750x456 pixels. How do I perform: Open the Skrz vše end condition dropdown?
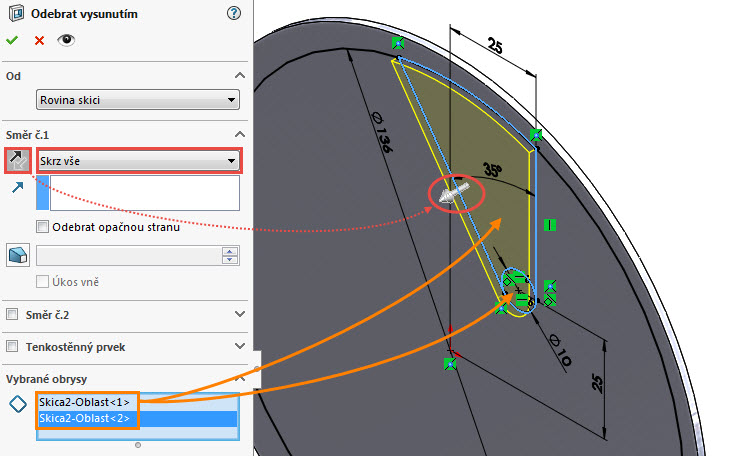tap(139, 161)
